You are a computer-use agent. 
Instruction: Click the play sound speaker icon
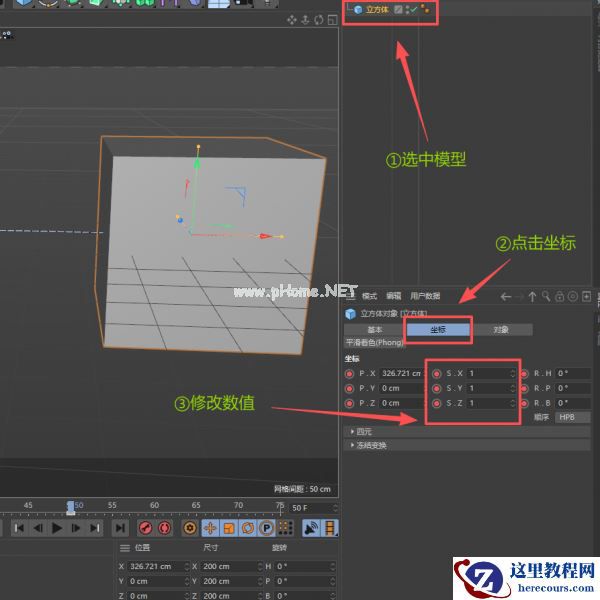click(x=311, y=527)
